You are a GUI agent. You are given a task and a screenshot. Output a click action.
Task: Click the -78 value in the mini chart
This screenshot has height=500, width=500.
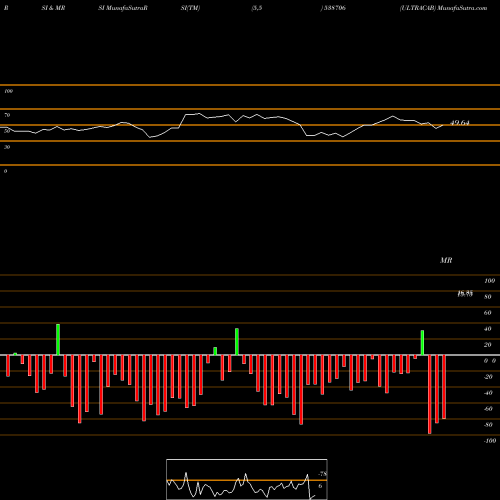(x=322, y=474)
